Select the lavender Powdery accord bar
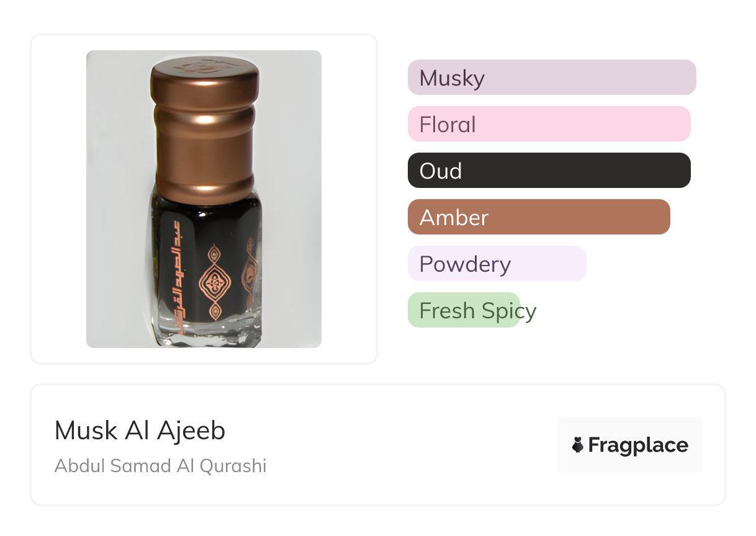 tap(497, 264)
